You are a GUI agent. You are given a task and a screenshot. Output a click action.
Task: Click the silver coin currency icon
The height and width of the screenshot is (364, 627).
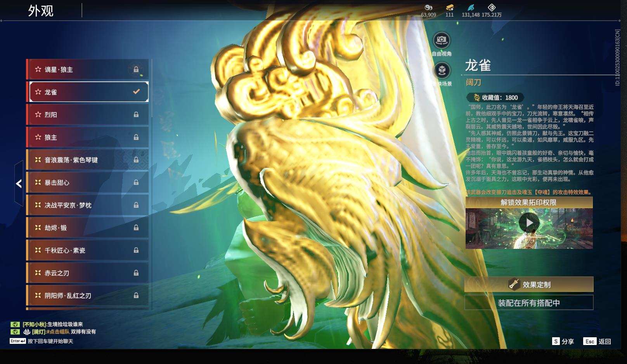click(428, 7)
